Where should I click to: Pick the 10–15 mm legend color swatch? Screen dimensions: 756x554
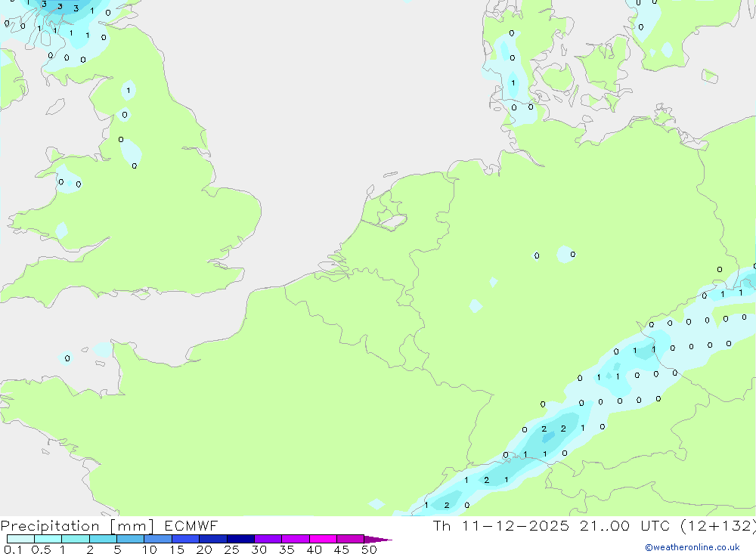tap(158, 539)
